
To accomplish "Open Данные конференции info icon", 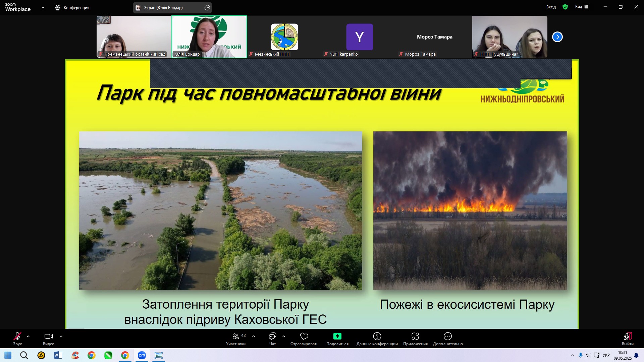I will click(377, 336).
